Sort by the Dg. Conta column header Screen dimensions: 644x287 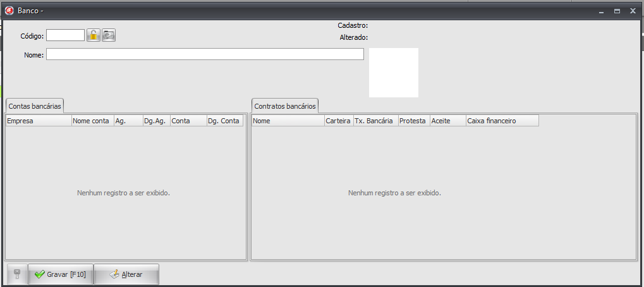point(224,121)
